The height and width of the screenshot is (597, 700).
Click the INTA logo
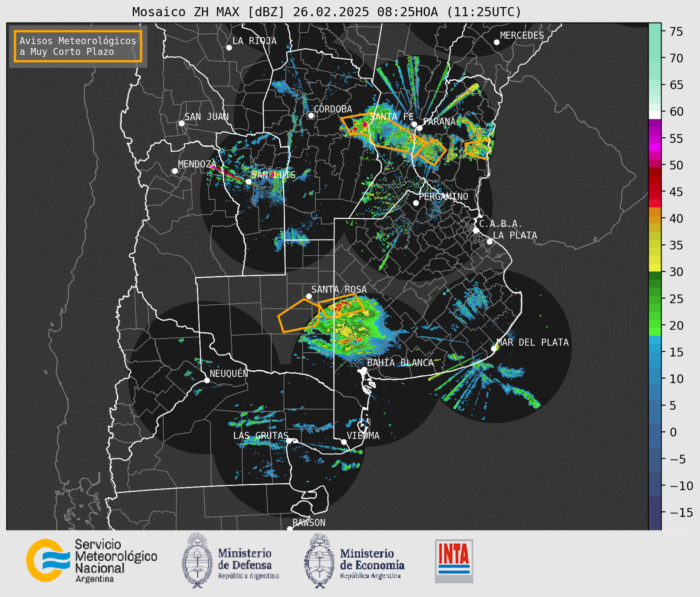pyautogui.click(x=454, y=561)
